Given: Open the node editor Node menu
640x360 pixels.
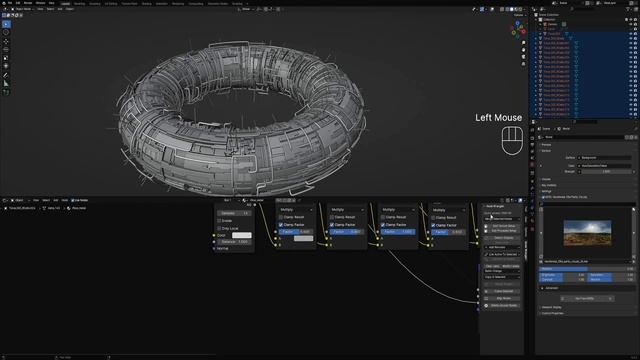Looking at the screenshot, I should tap(64, 200).
